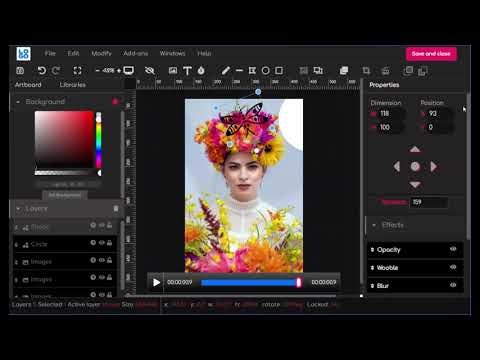Open the Modify menu
Screen dimensions: 480x360
click(x=101, y=53)
